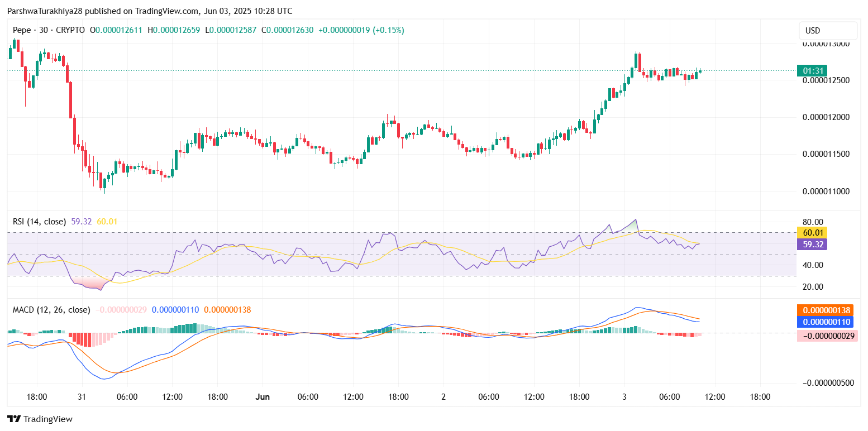Click the 0.000011000 price axis label
The image size is (868, 431).
pyautogui.click(x=826, y=191)
